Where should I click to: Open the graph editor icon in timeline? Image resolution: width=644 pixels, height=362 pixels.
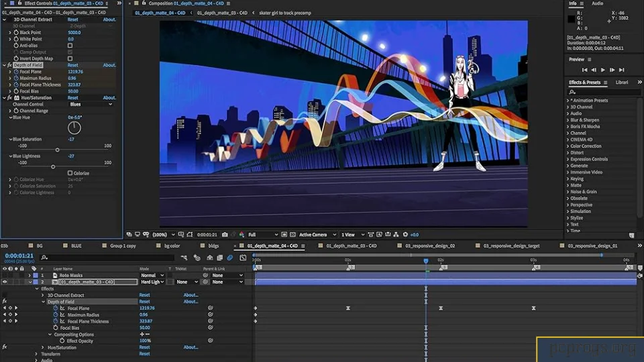[243, 257]
